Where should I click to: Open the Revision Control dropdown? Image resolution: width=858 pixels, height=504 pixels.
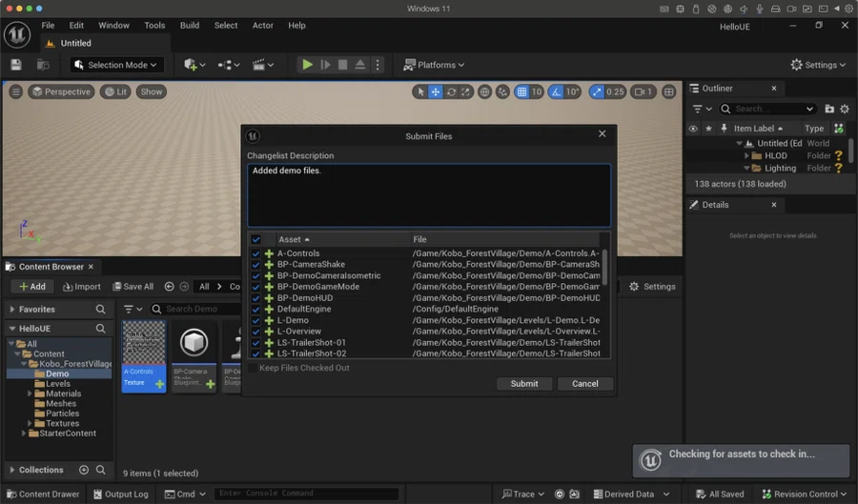[805, 494]
